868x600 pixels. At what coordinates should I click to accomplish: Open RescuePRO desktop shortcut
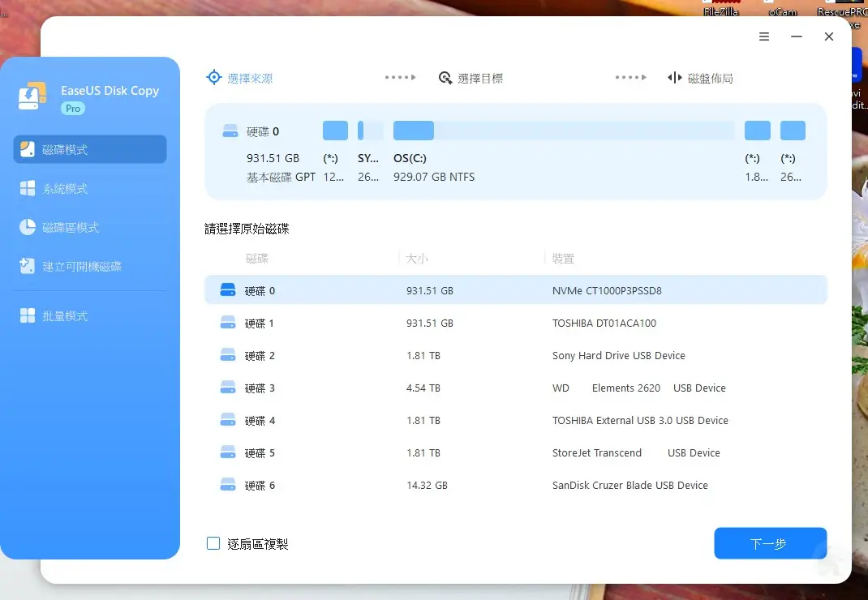pyautogui.click(x=841, y=14)
